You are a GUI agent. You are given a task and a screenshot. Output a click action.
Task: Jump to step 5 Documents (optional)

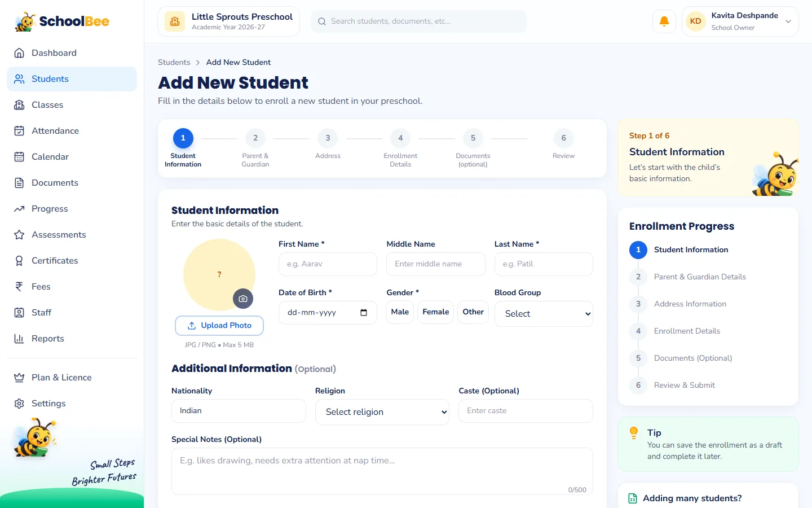click(x=473, y=148)
